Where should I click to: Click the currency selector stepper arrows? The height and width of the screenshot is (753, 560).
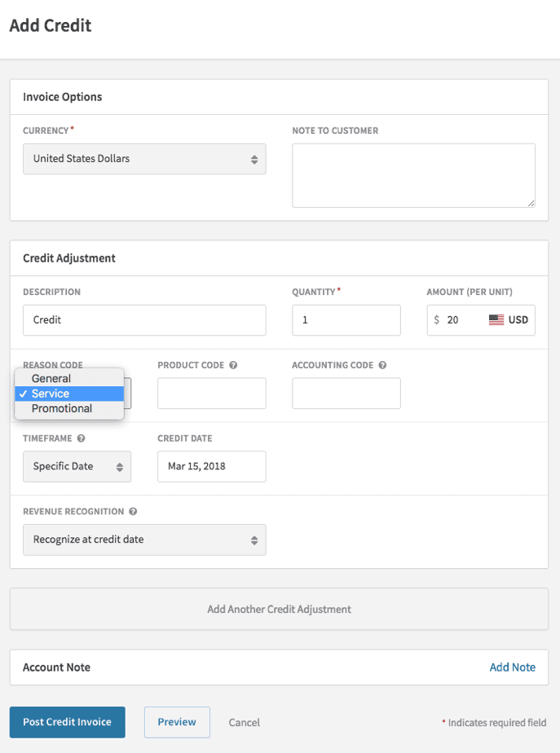point(255,159)
